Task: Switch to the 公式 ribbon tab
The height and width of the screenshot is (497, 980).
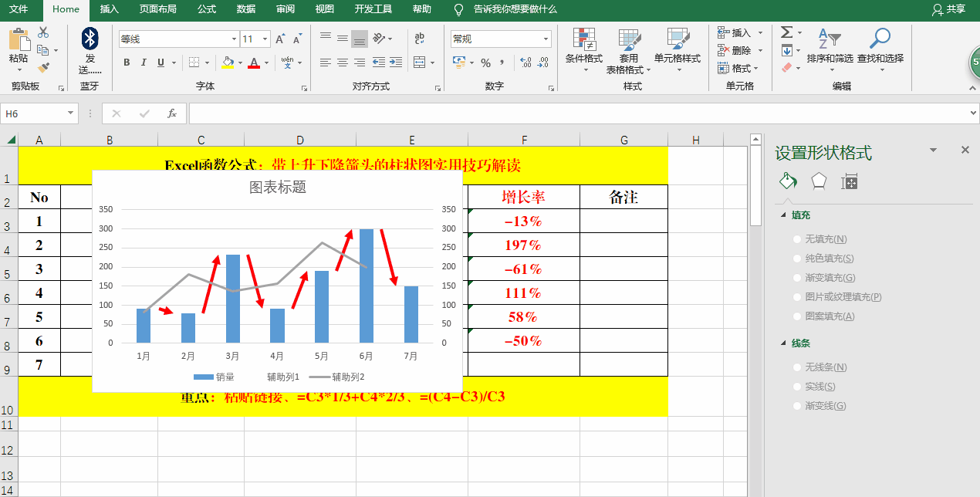Action: click(x=207, y=9)
